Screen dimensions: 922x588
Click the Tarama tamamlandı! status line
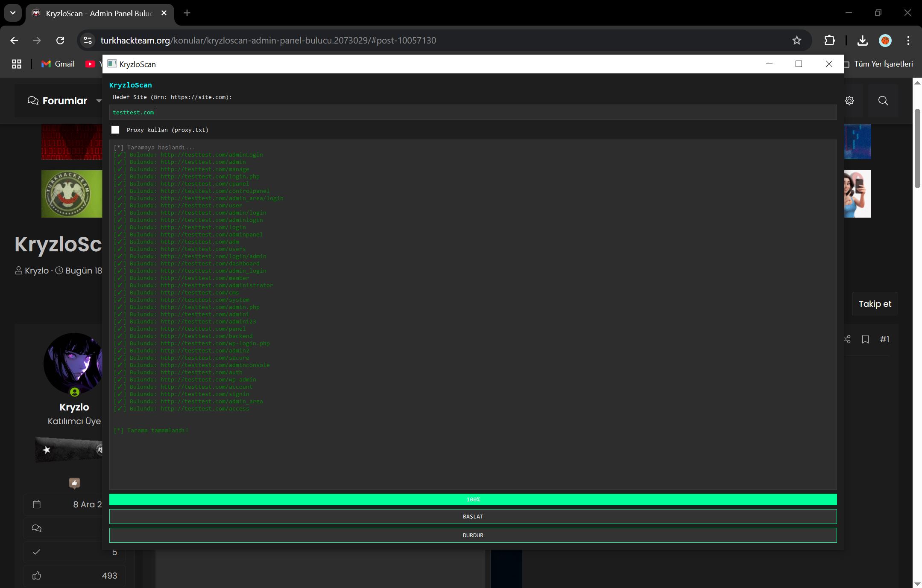(151, 430)
